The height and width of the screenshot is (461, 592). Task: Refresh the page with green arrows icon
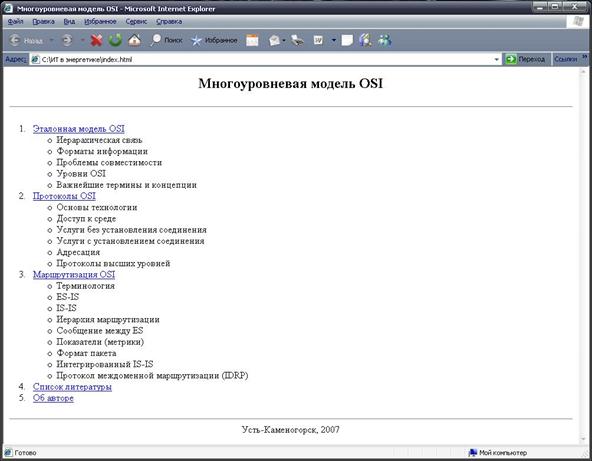click(116, 40)
